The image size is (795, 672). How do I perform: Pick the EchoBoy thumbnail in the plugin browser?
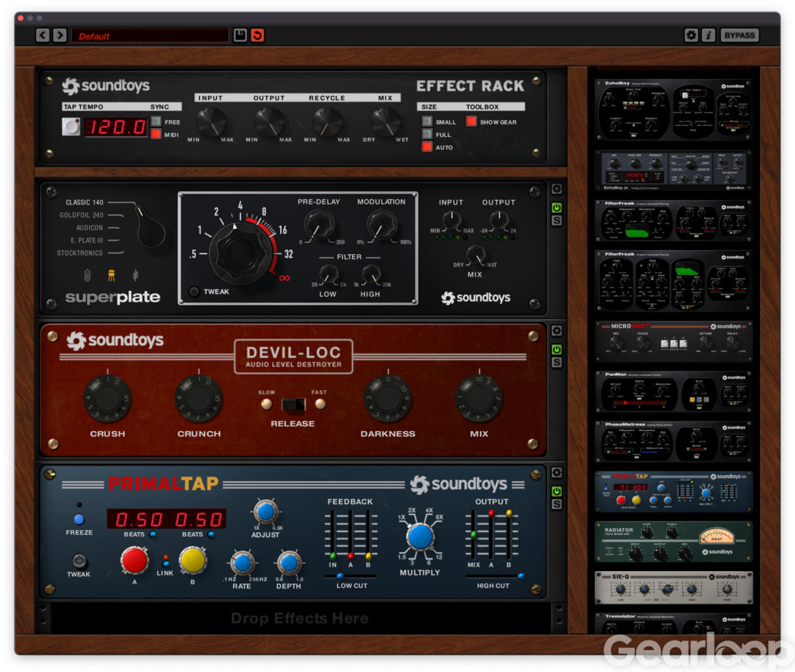coord(674,110)
